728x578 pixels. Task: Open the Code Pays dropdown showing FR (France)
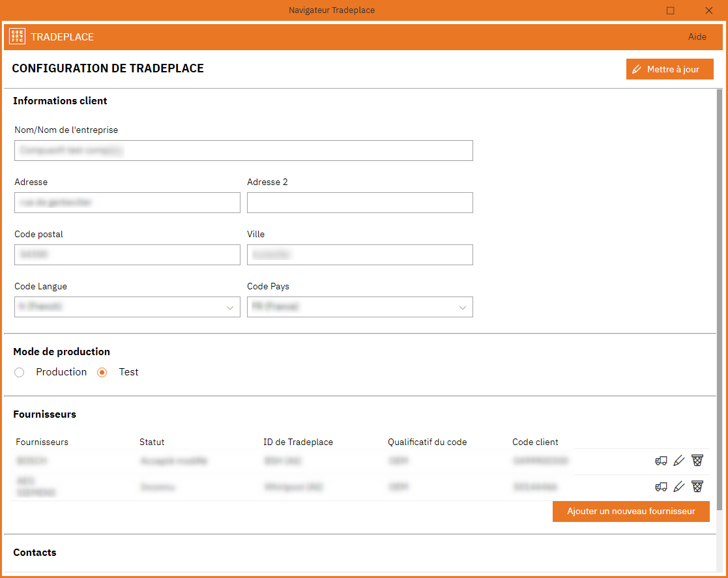[x=462, y=307]
